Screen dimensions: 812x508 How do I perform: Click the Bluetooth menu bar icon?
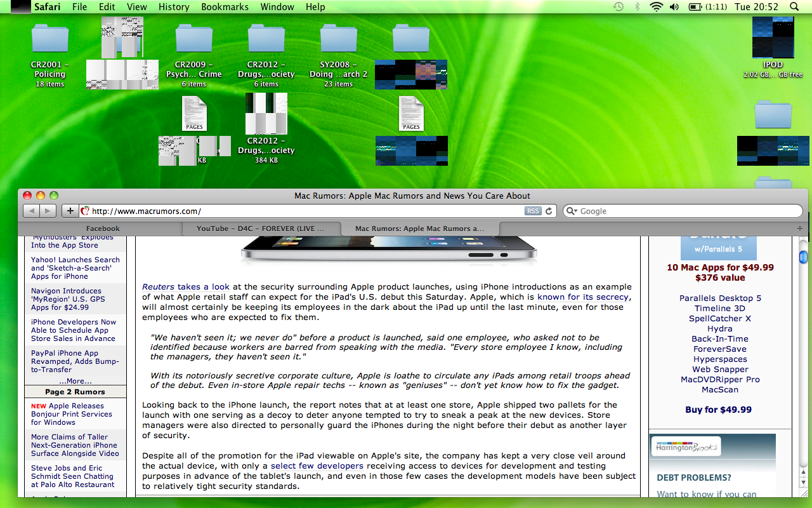click(x=638, y=7)
